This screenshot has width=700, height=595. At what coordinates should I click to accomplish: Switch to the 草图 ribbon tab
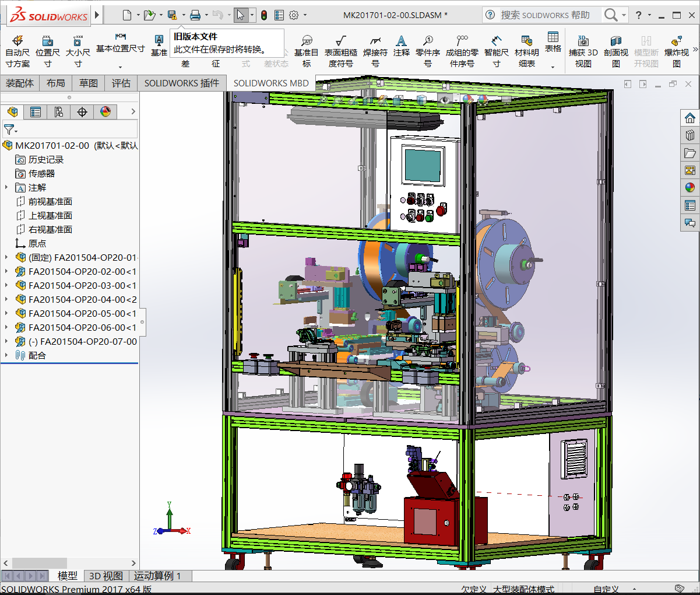(89, 83)
